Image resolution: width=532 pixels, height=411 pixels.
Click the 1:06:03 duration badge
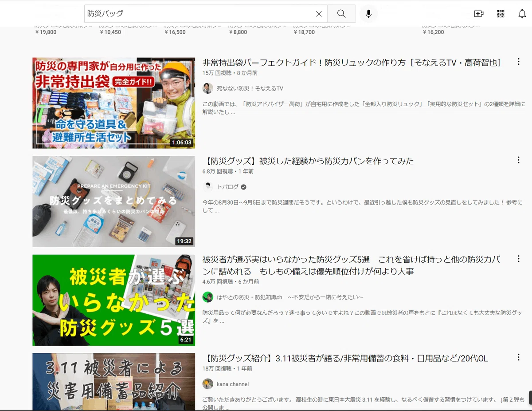(182, 142)
